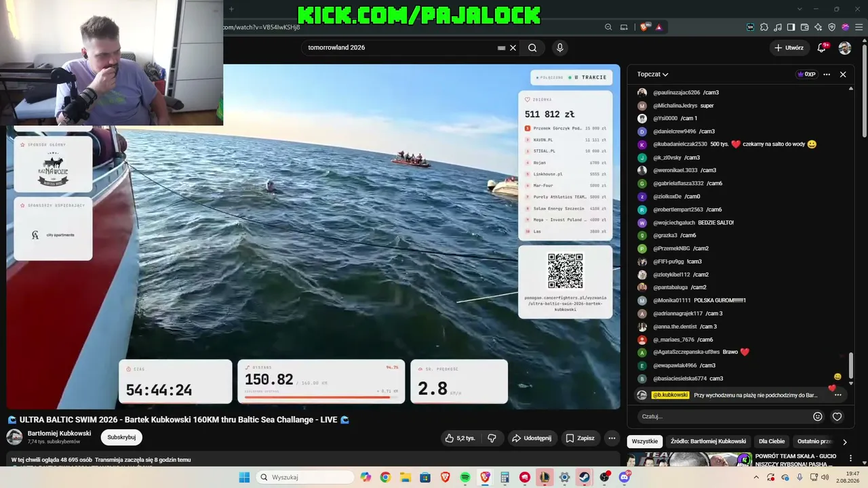Click the zoom magnifier in address bar
Image resolution: width=868 pixels, height=488 pixels.
pyautogui.click(x=608, y=27)
